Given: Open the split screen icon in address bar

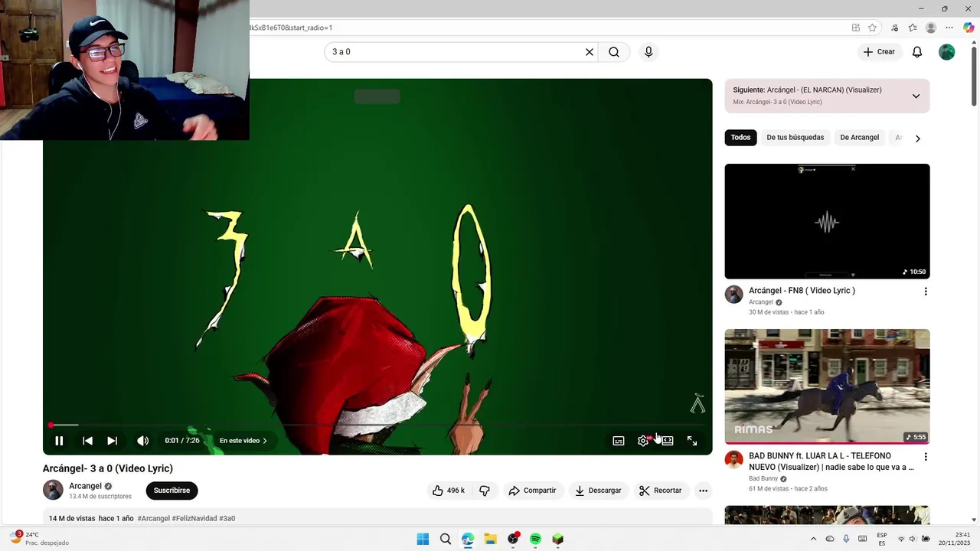Looking at the screenshot, I should [856, 28].
